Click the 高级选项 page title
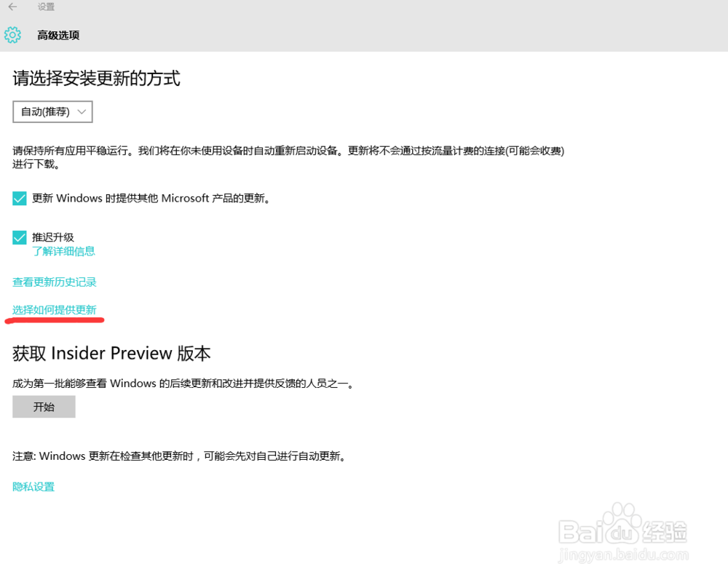The height and width of the screenshot is (580, 728). [x=58, y=35]
